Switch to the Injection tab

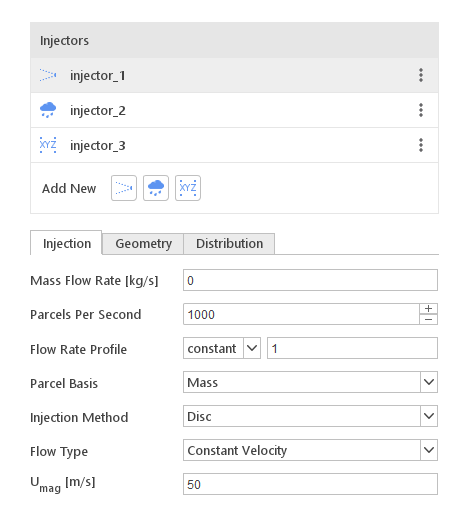click(67, 243)
